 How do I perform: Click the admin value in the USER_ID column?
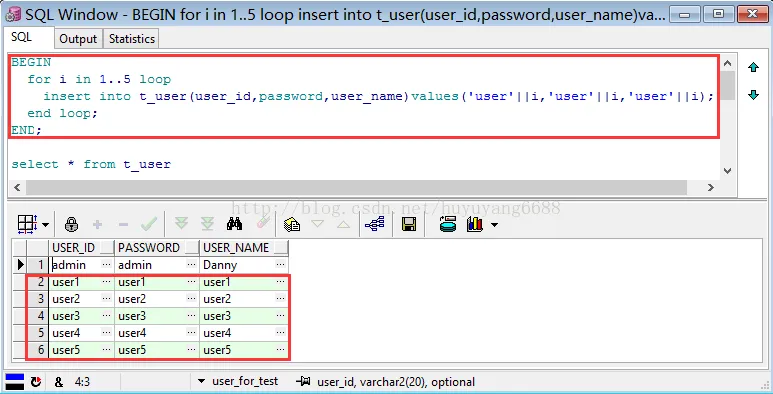pyautogui.click(x=70, y=265)
